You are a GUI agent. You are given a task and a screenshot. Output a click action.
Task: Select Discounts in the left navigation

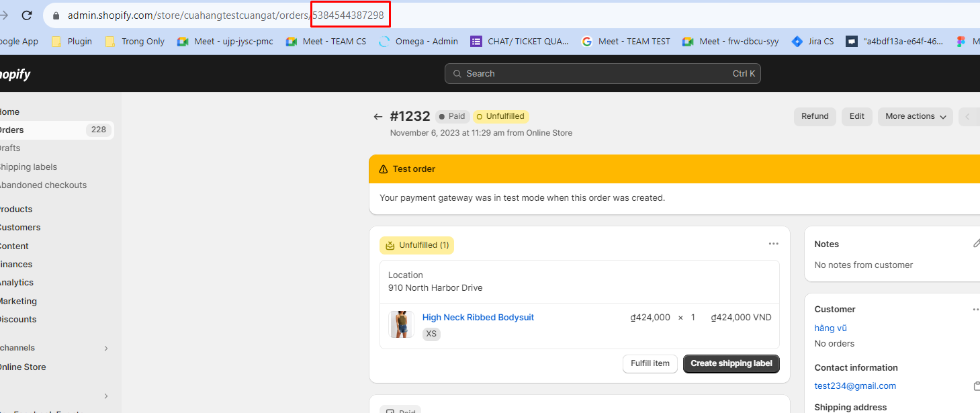click(x=18, y=319)
